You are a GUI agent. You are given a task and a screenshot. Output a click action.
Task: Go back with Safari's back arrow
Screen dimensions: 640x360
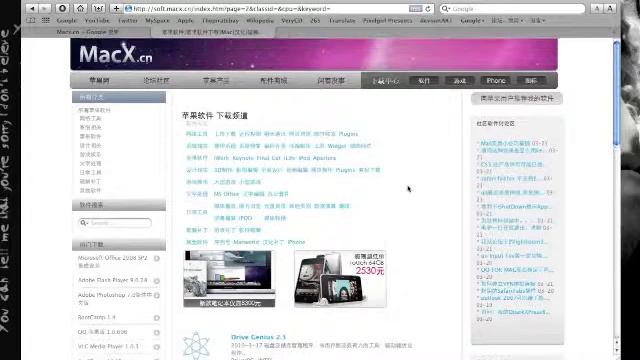[33, 8]
